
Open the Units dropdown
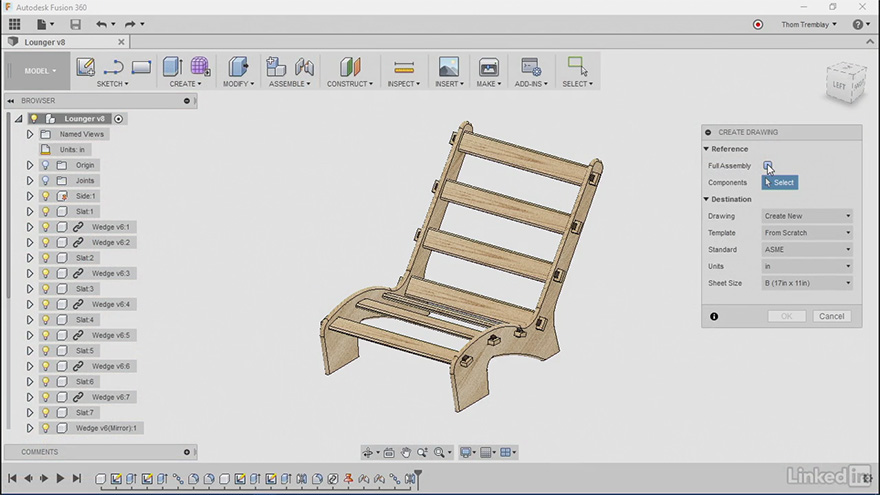tap(807, 267)
